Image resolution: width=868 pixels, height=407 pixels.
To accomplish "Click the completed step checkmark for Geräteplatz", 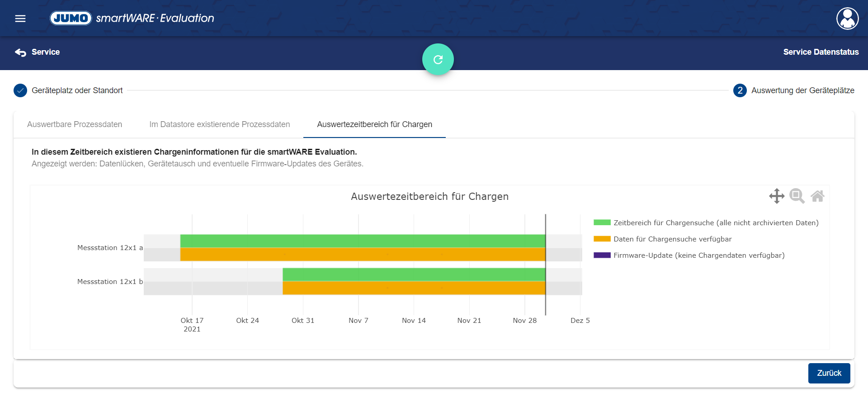I will coord(20,90).
